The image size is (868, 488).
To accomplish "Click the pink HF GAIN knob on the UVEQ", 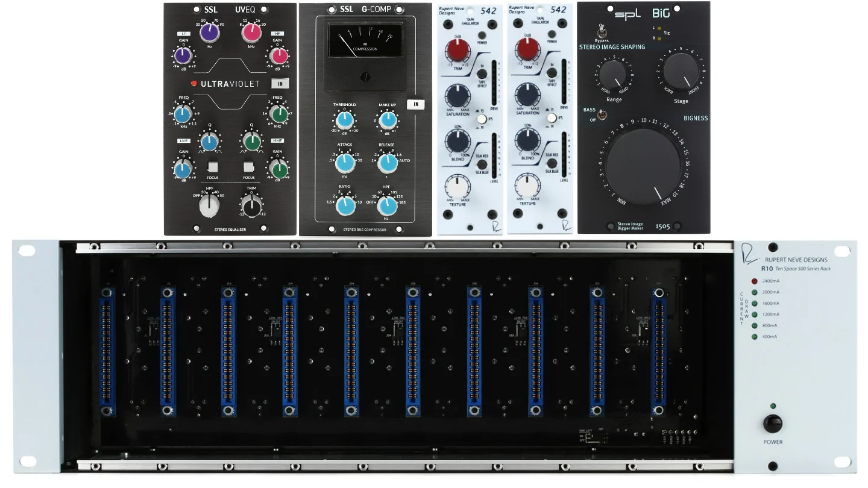I will click(x=277, y=56).
